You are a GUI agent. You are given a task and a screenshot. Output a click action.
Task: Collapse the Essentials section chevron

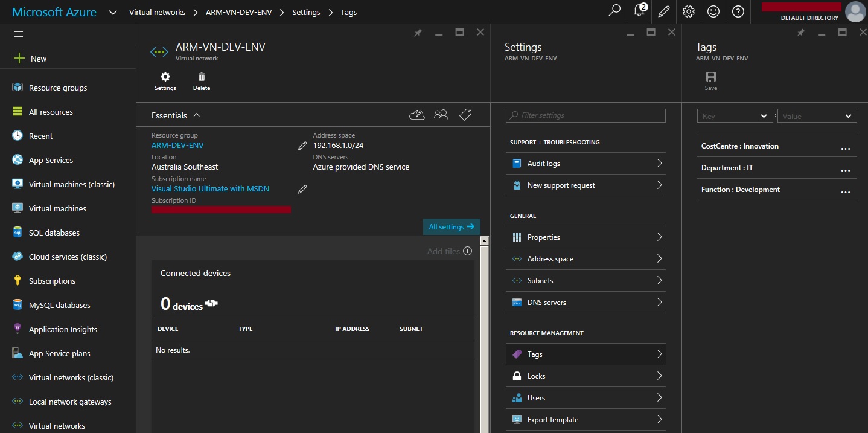coord(197,115)
